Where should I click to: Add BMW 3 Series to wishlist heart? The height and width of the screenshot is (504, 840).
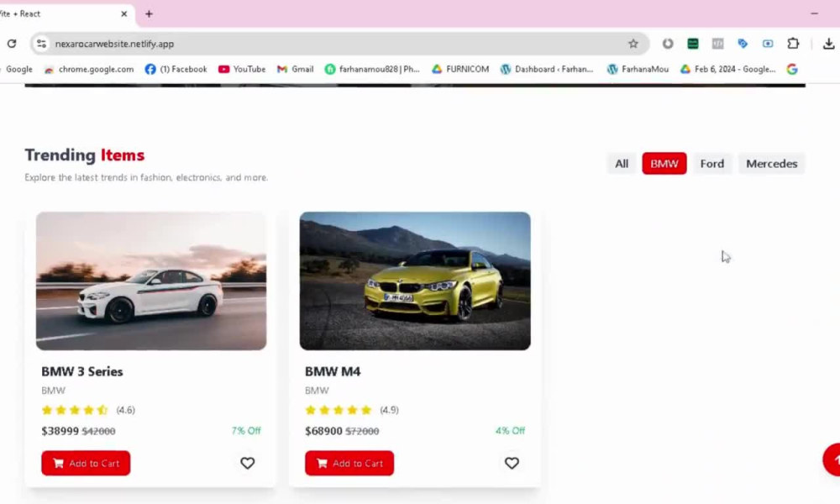(x=248, y=463)
